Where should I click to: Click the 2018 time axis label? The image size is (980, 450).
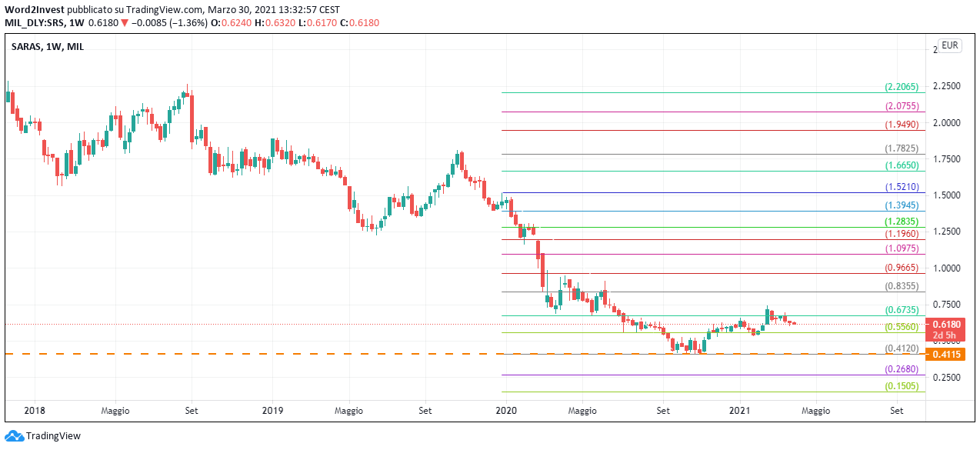point(35,412)
